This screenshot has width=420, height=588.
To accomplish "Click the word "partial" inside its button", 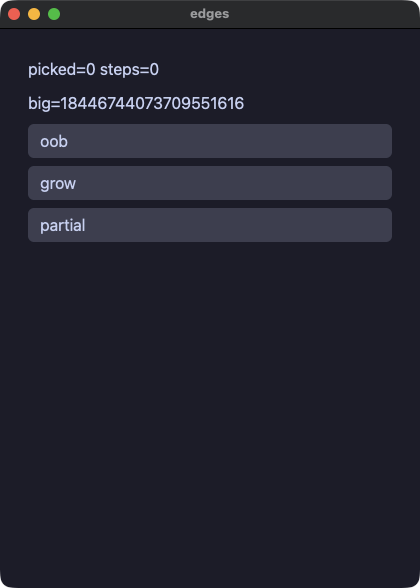I will (63, 225).
